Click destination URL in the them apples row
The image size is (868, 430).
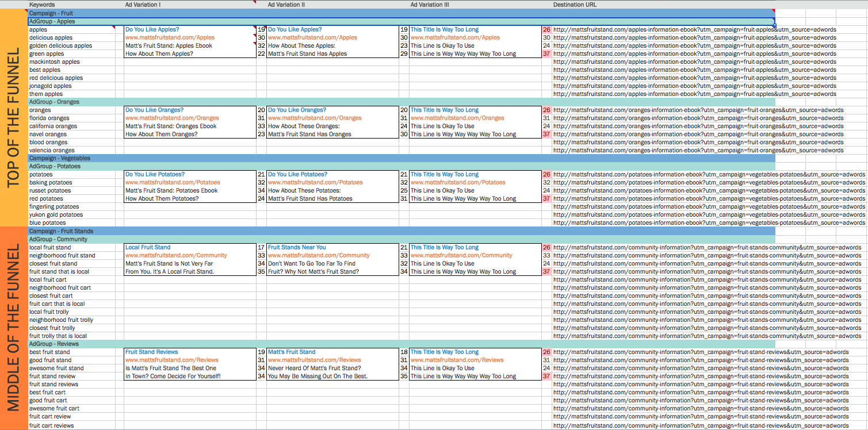click(x=695, y=94)
